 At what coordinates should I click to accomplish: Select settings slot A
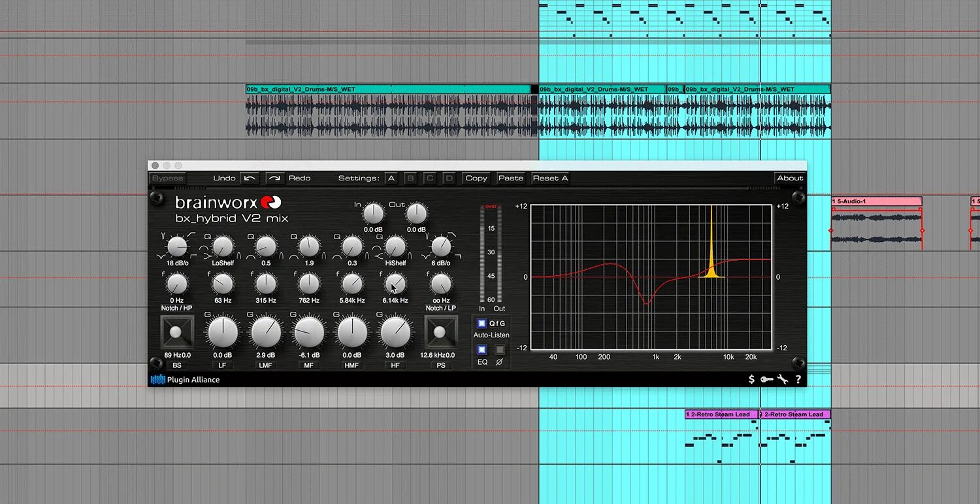click(x=391, y=178)
